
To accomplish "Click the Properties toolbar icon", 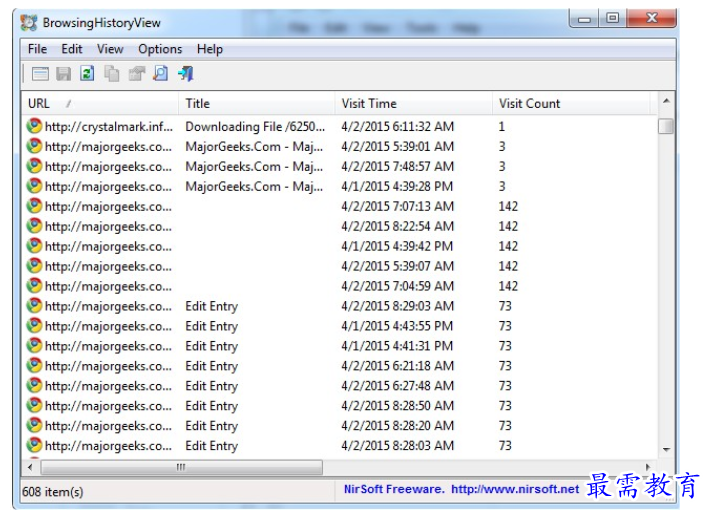I will [x=136, y=74].
